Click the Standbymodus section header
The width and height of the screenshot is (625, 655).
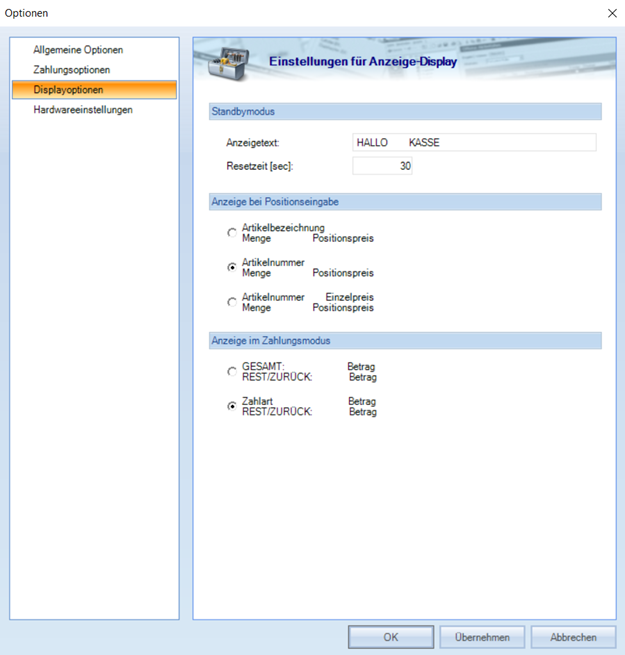(x=405, y=112)
